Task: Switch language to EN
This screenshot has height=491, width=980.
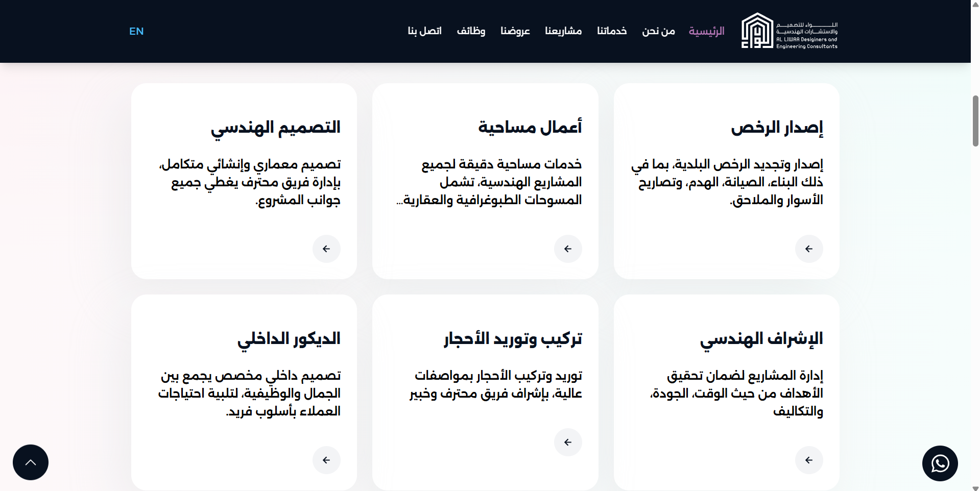Action: pyautogui.click(x=136, y=31)
